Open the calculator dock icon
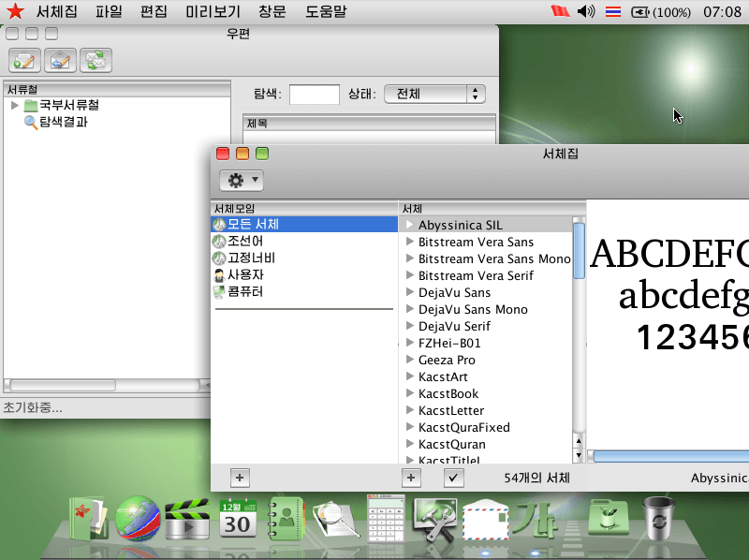749x560 pixels. 386,519
